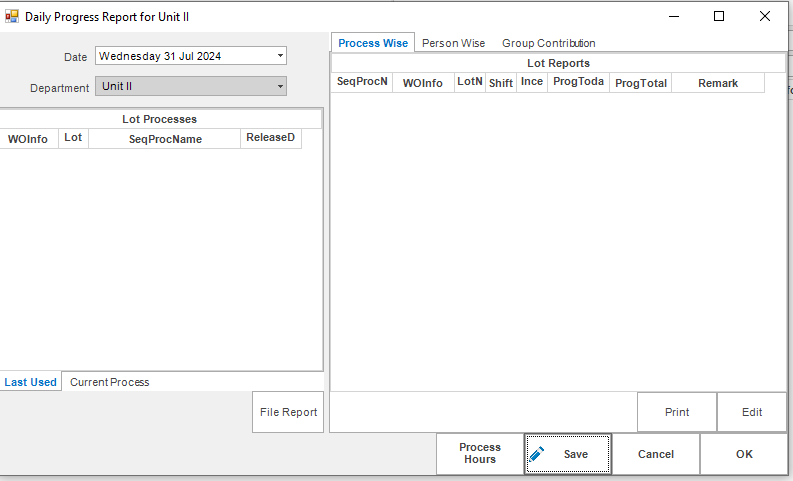This screenshot has height=481, width=793.
Task: Open the Date dropdown arrow
Action: click(x=280, y=56)
